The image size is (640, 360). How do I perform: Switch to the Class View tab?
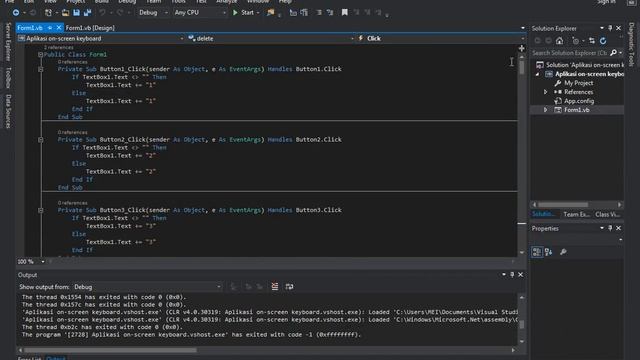click(x=607, y=214)
